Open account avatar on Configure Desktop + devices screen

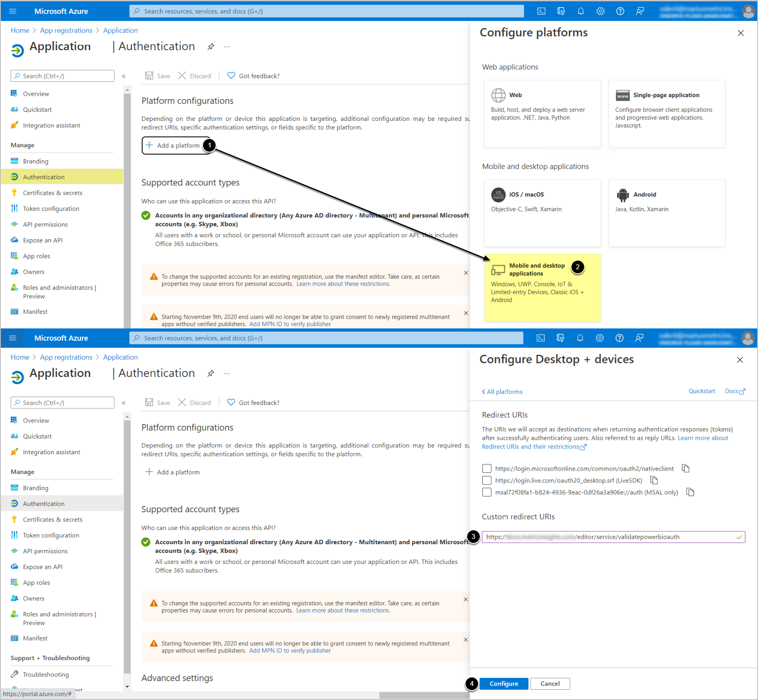tap(748, 338)
